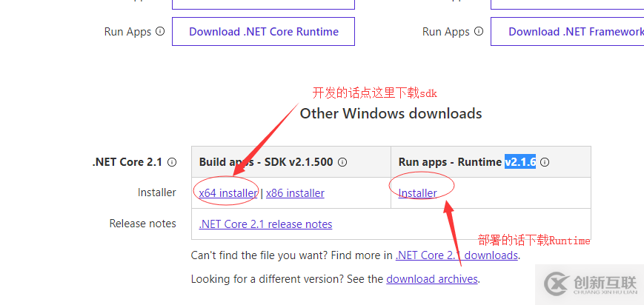Click the Run apps - Runtime column header
Image resolution: width=644 pixels, height=305 pixels.
click(x=450, y=162)
